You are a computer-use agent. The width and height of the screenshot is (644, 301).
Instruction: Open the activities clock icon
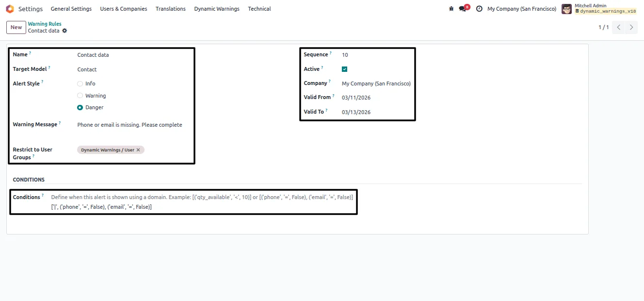[479, 9]
